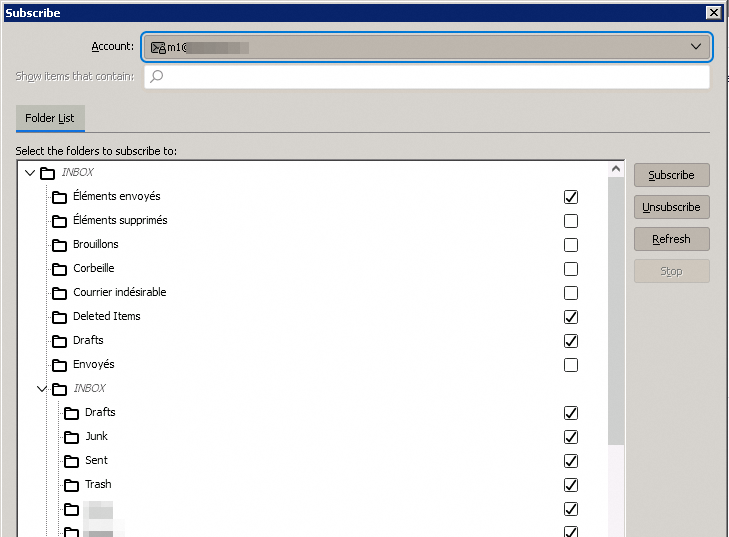
Task: Click the search magnifier icon in filter box
Action: pos(157,77)
